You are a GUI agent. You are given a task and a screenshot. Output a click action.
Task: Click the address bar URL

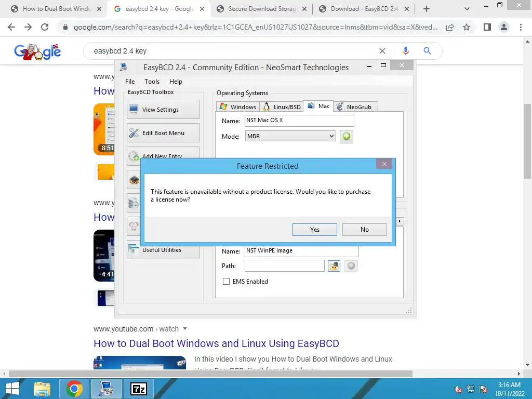(x=256, y=27)
